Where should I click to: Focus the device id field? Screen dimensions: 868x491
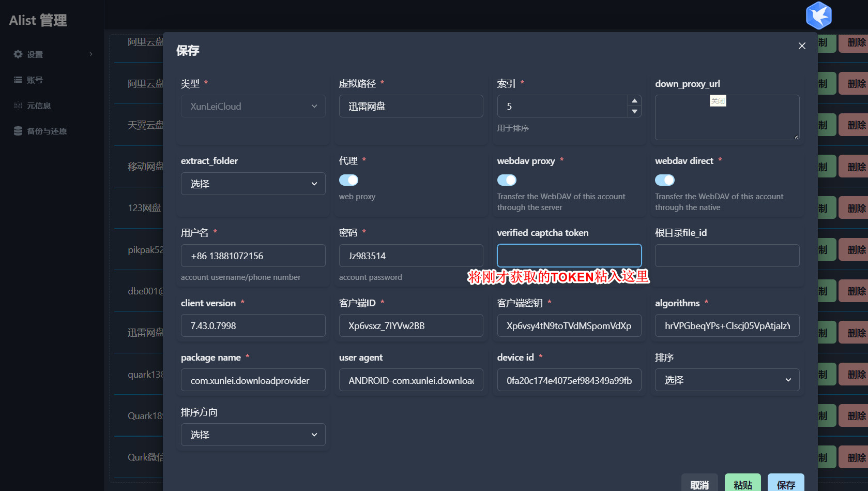click(569, 380)
